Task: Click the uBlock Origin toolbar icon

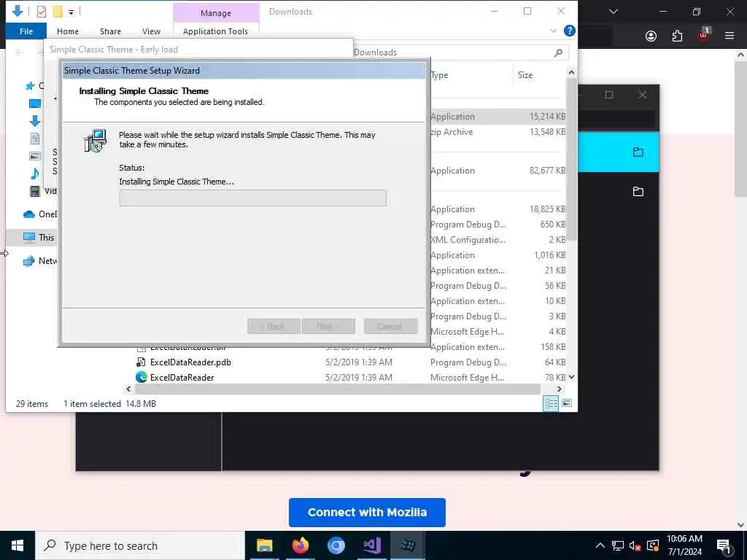Action: pyautogui.click(x=703, y=35)
